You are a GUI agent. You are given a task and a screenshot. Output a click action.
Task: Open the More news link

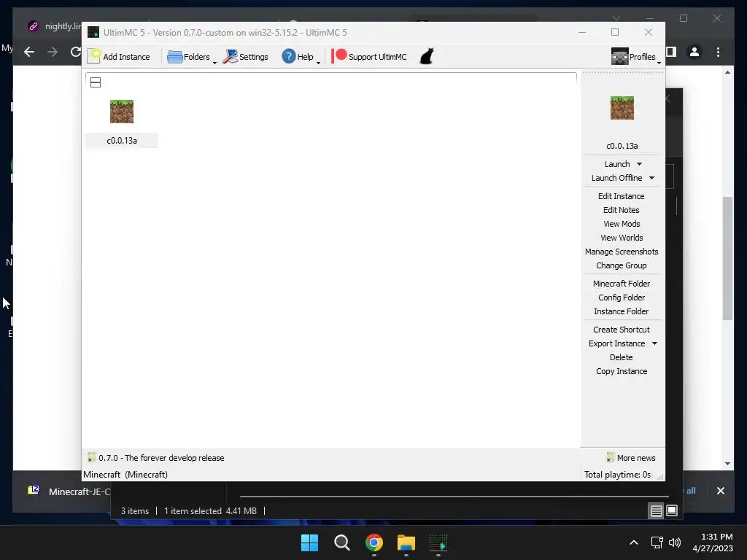(631, 458)
